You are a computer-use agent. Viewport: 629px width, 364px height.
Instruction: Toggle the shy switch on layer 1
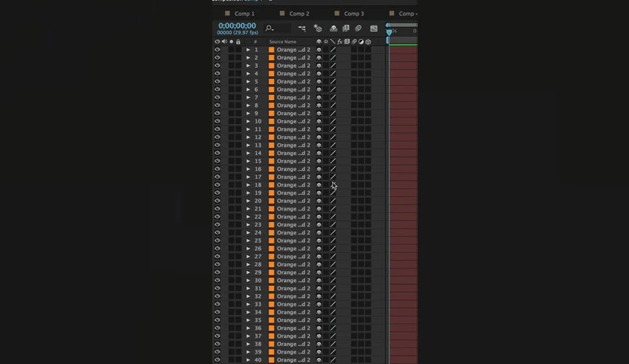pyautogui.click(x=319, y=50)
